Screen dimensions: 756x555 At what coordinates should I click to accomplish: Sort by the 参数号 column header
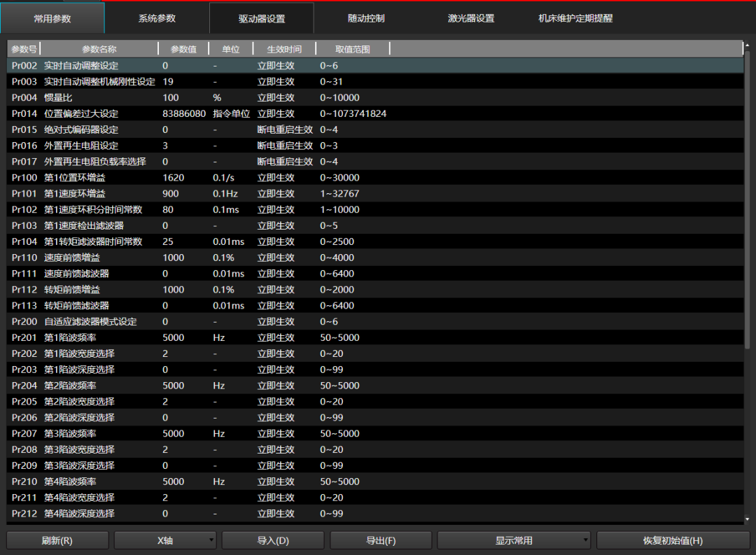tap(24, 49)
